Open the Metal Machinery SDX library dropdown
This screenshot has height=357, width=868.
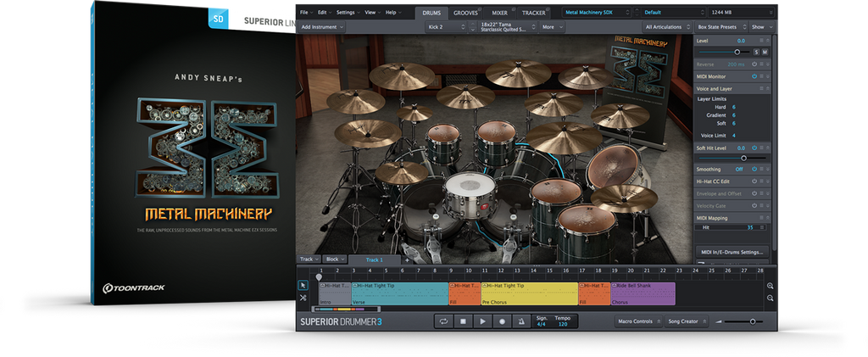tap(596, 12)
